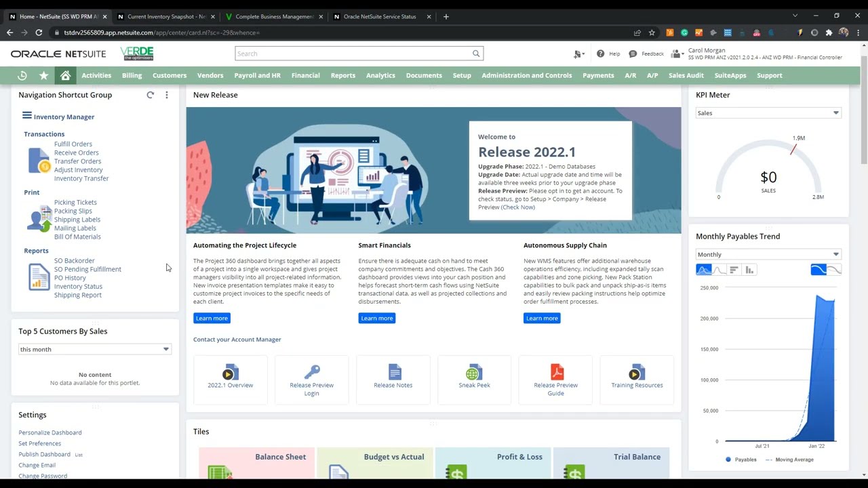Click Chrome's share page icon

point(637,33)
